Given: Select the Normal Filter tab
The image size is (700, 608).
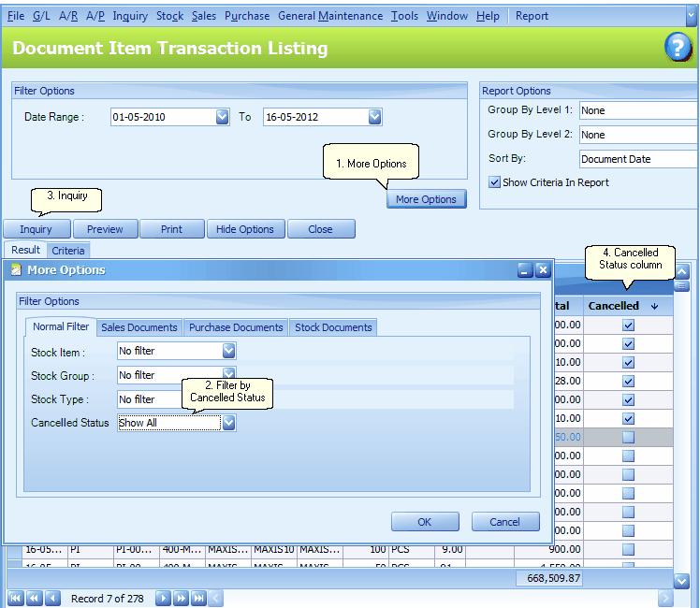Looking at the screenshot, I should [x=61, y=327].
